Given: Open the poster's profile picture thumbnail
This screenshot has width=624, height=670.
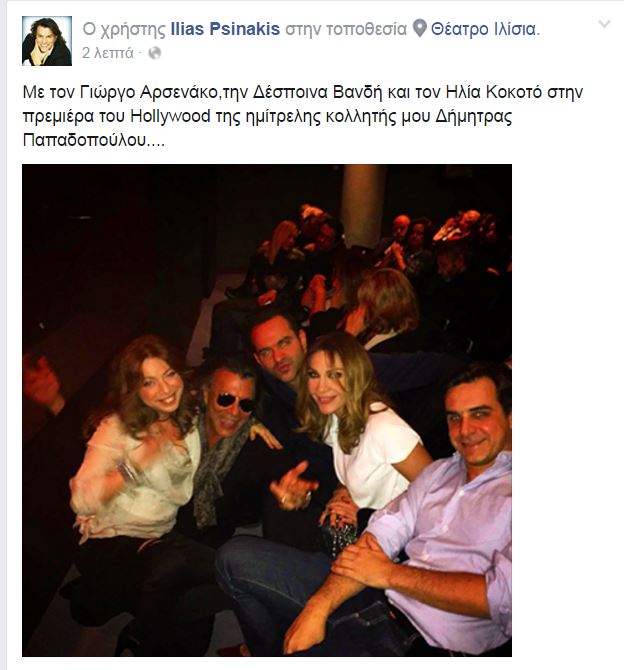Looking at the screenshot, I should [47, 41].
